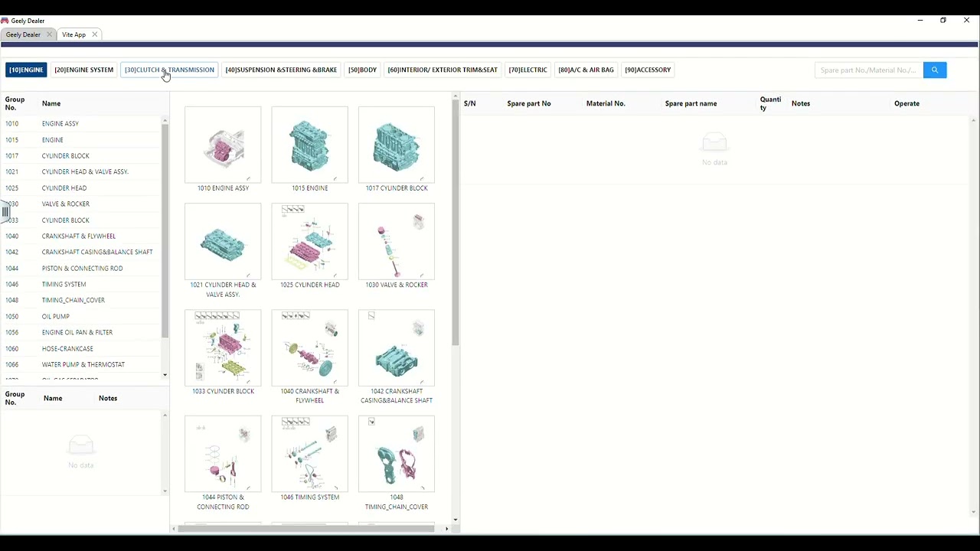Select row 1046 TIMING SYSTEM in list
The width and height of the screenshot is (980, 551).
[80, 284]
